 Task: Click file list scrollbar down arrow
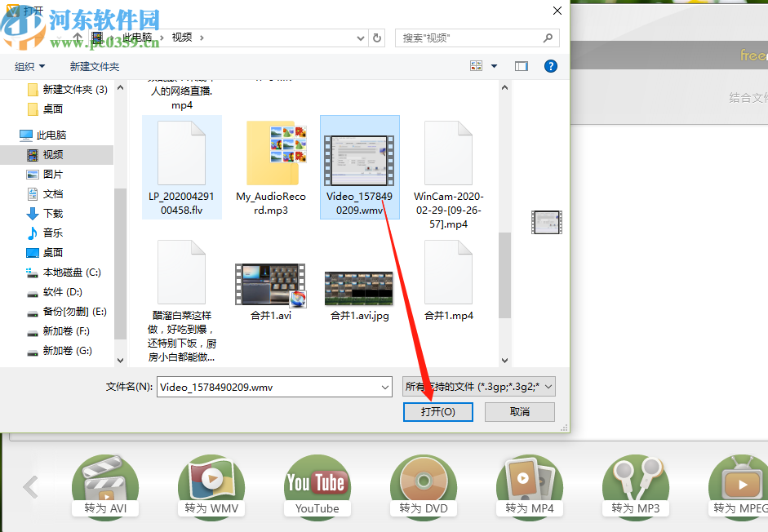(504, 361)
